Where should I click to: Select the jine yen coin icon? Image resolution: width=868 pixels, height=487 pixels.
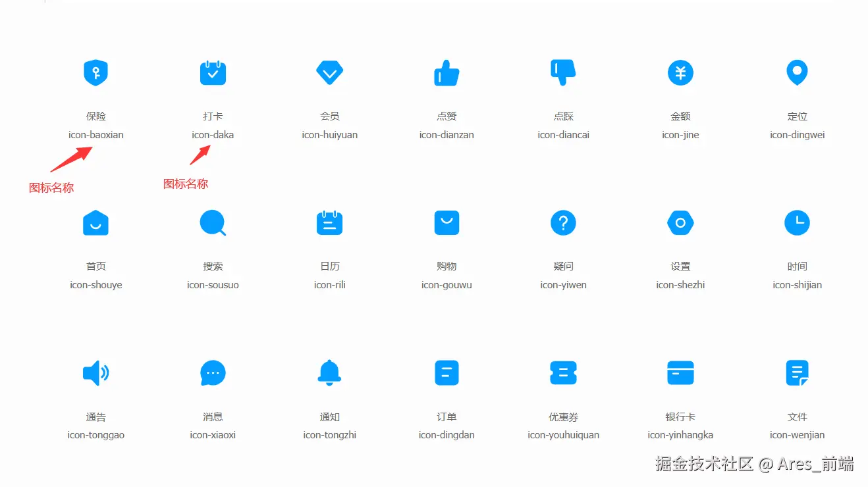tap(680, 72)
